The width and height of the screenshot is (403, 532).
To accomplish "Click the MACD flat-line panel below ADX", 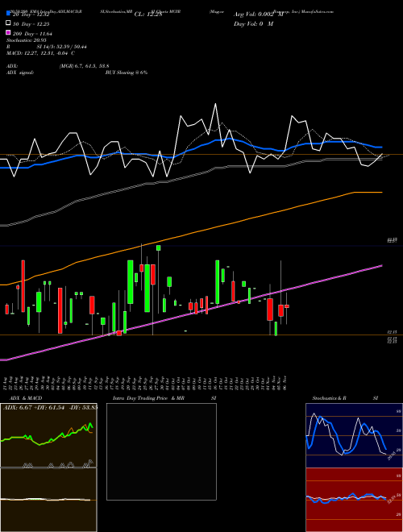I will 48,500.
